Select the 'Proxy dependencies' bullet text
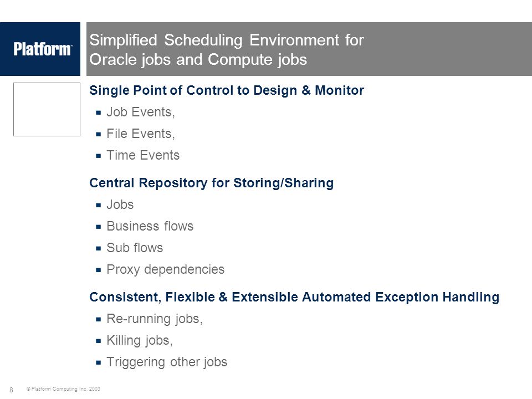This screenshot has height=399, width=532. [165, 270]
